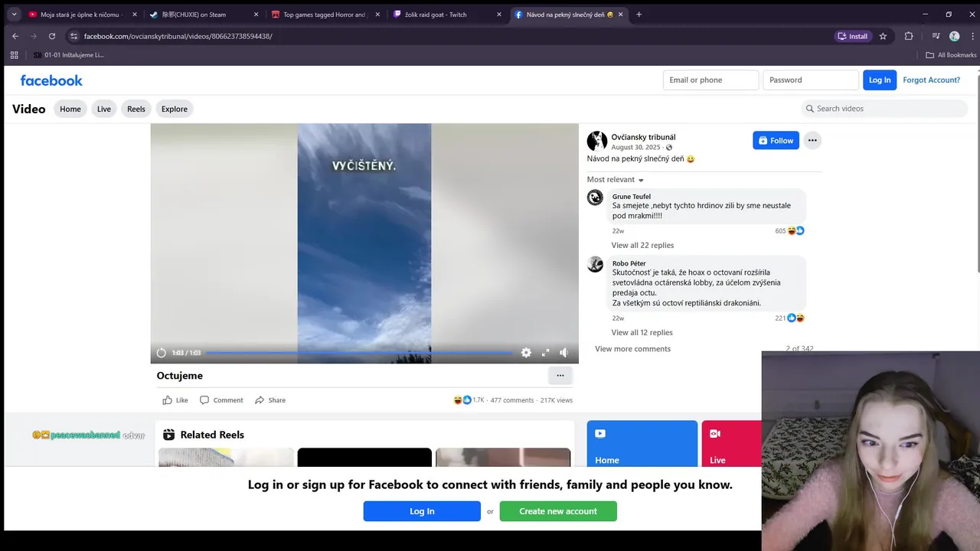Expand the Most relevant comment sorting dropdown
The width and height of the screenshot is (980, 551).
[x=616, y=180]
